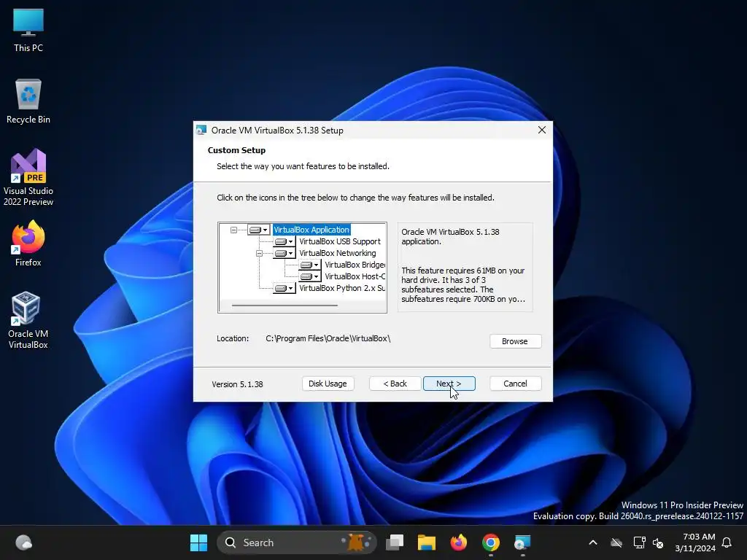Click the network tray icon

point(639,542)
